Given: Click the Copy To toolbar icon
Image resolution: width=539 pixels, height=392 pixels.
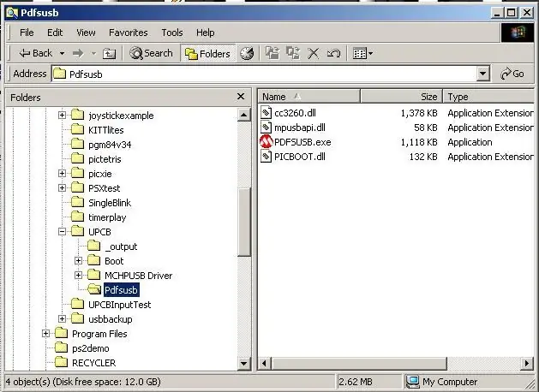Looking at the screenshot, I should (293, 53).
